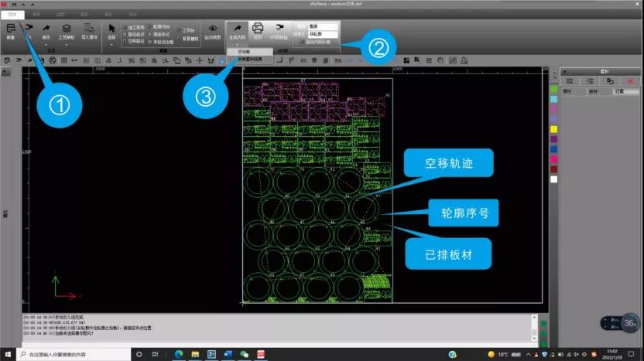Click the curved-arrow icon right of 打印
The width and height of the screenshot is (644, 361).
pyautogui.click(x=279, y=28)
